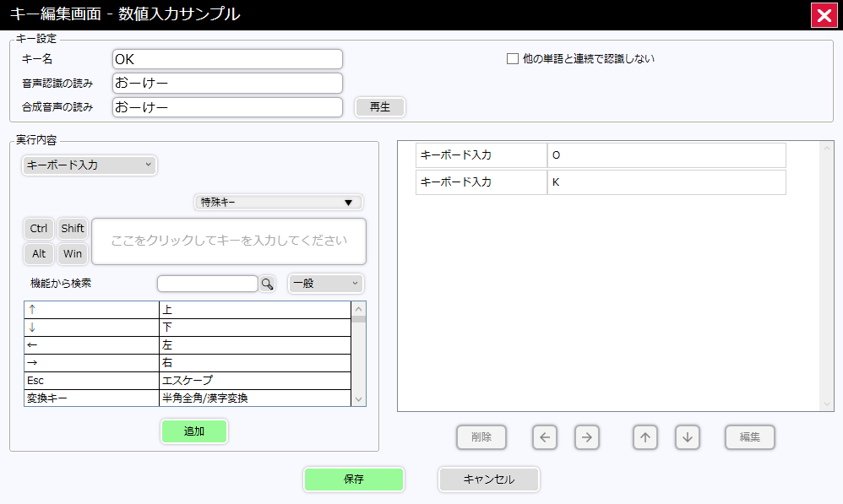
Task: Move selected action left with arrow button
Action: 545,437
